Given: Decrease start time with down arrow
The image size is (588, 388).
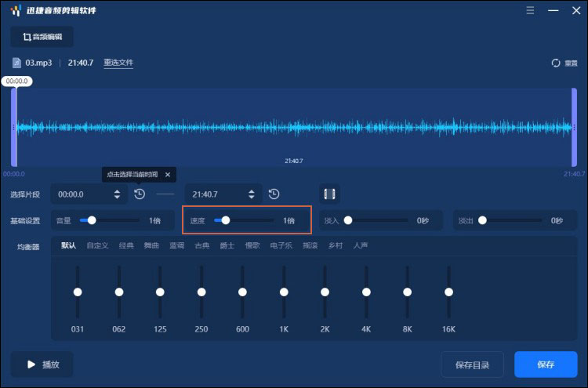Looking at the screenshot, I should (x=117, y=198).
